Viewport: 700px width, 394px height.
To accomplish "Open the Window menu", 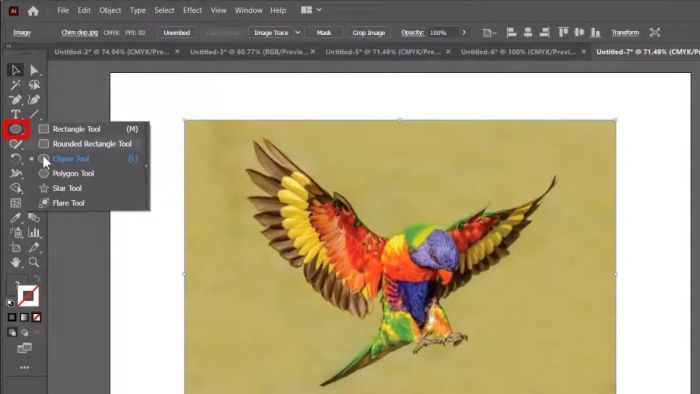I will [248, 10].
